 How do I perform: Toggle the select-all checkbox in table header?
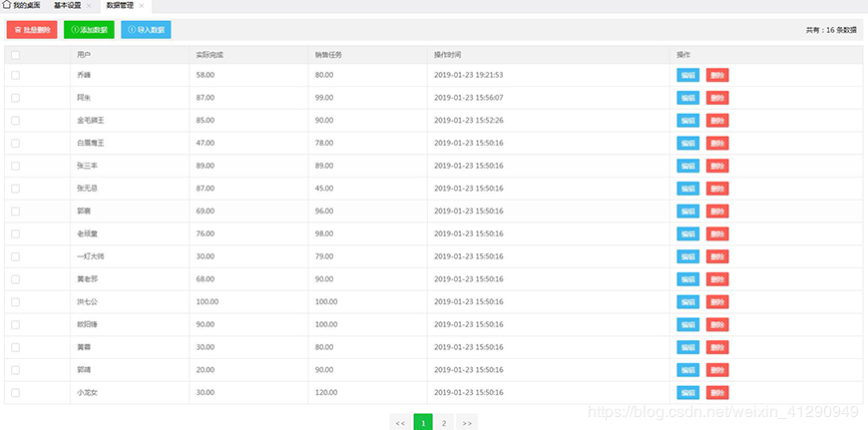15,54
